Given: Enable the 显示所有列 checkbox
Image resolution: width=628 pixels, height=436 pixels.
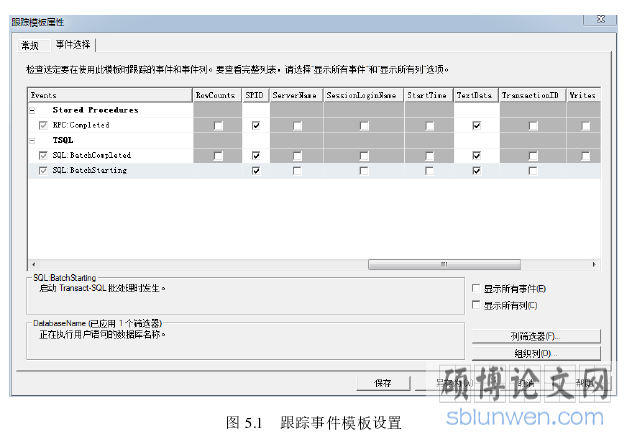Looking at the screenshot, I should coord(476,305).
